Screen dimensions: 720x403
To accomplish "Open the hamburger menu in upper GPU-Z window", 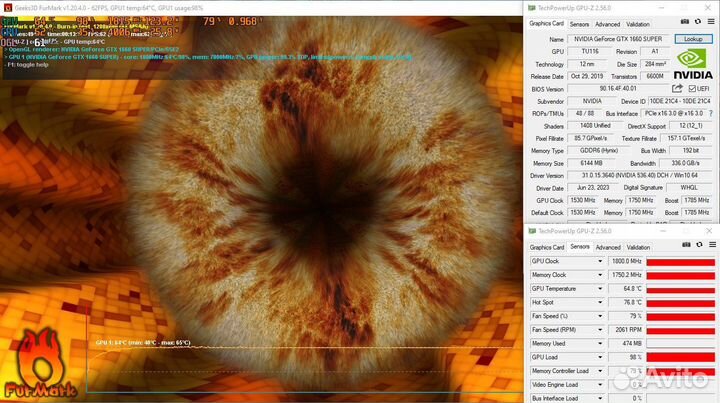I will pos(711,22).
